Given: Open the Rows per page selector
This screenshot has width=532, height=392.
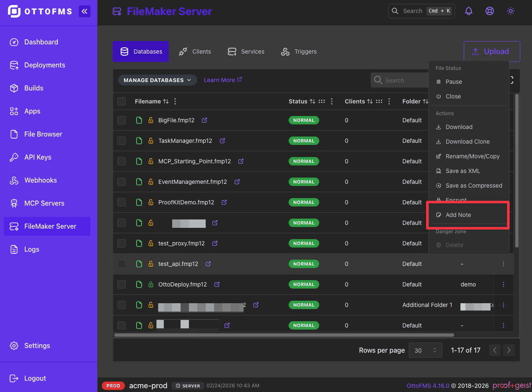Looking at the screenshot, I should click(x=425, y=350).
